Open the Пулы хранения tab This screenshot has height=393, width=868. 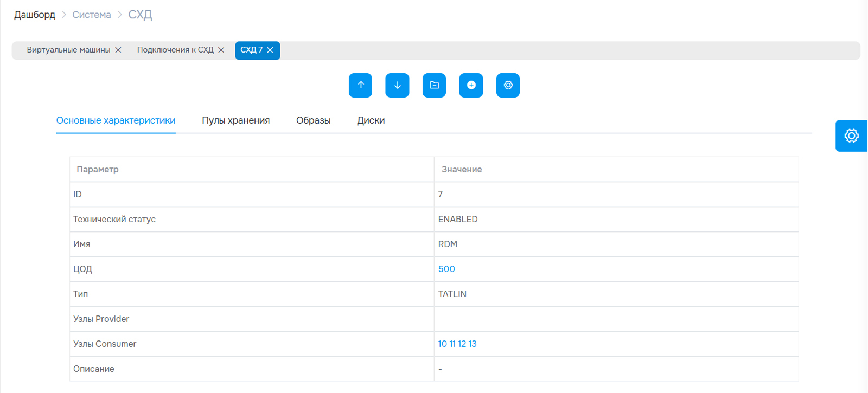[235, 120]
